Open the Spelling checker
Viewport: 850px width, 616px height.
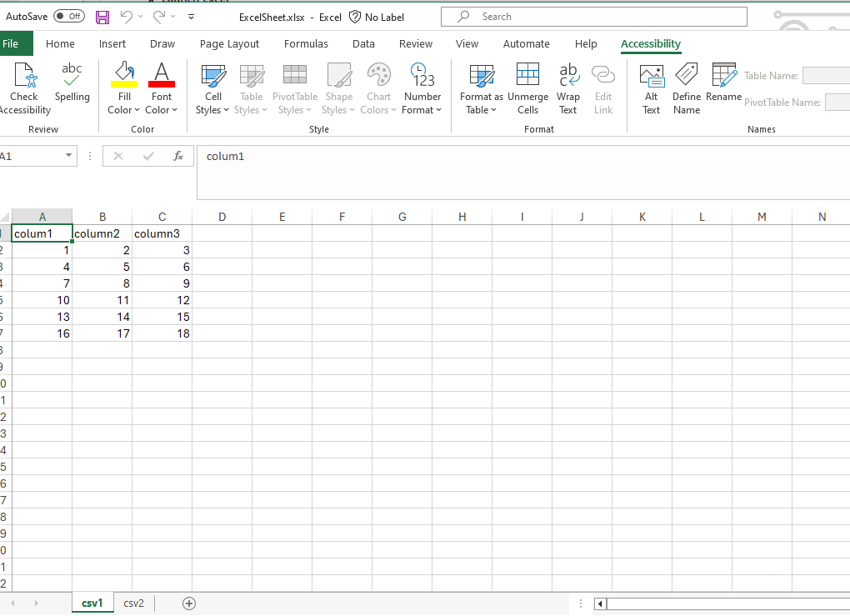tap(72, 83)
